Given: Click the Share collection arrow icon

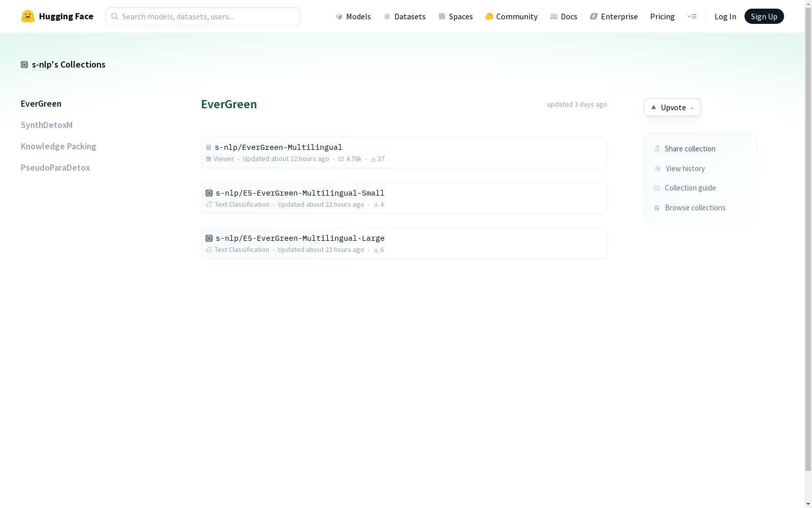Looking at the screenshot, I should click(x=657, y=149).
